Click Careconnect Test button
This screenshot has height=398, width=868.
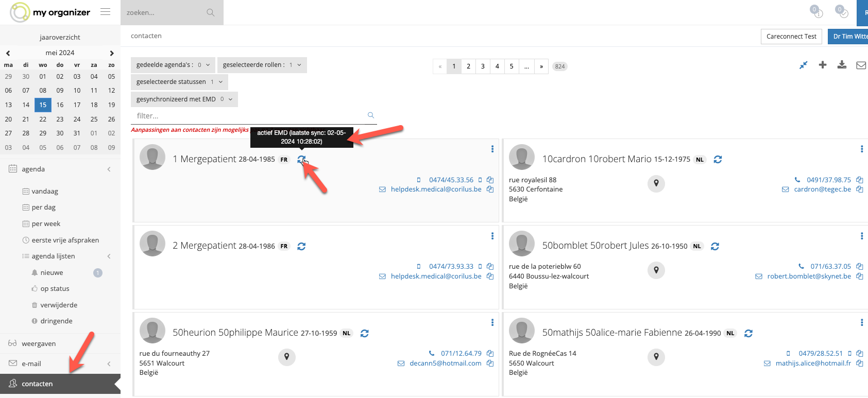point(791,37)
